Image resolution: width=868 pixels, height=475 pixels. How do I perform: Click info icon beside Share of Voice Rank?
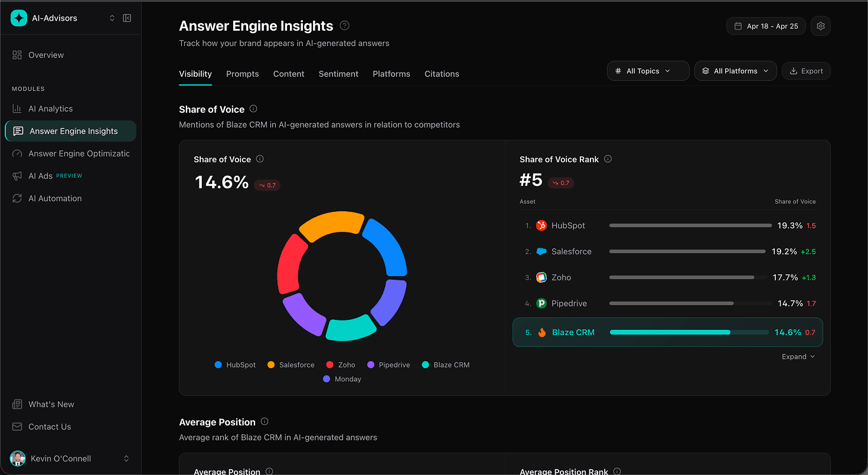[608, 159]
